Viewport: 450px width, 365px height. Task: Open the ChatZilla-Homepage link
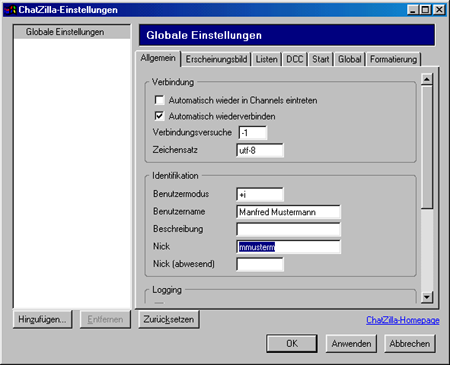point(403,320)
